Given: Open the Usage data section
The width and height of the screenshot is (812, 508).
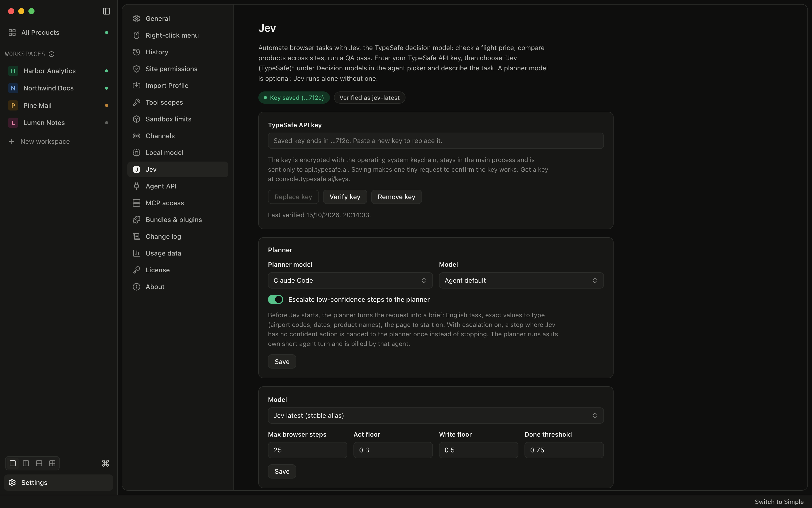Looking at the screenshot, I should [x=178, y=253].
